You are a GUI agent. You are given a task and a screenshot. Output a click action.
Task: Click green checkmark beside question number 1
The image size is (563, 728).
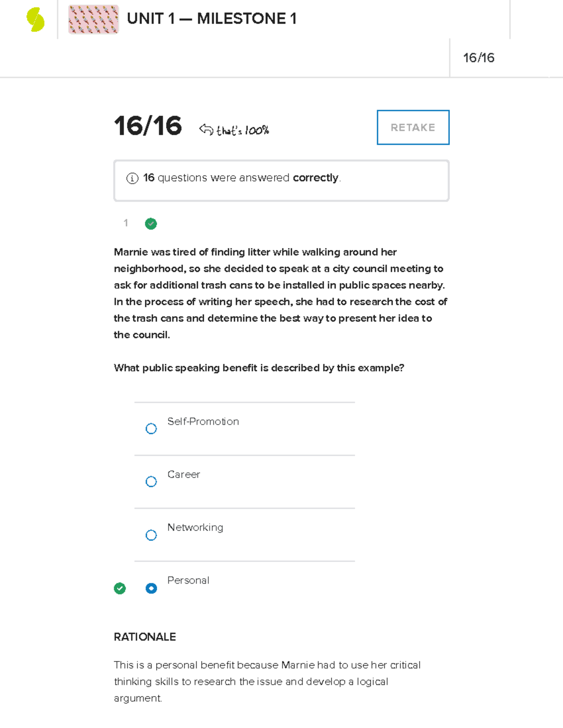(151, 224)
